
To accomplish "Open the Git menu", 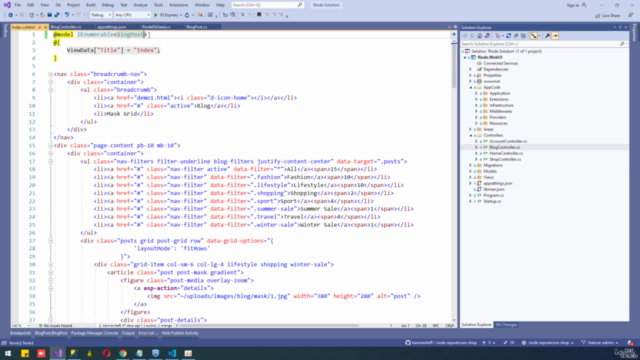I will 58,5.
